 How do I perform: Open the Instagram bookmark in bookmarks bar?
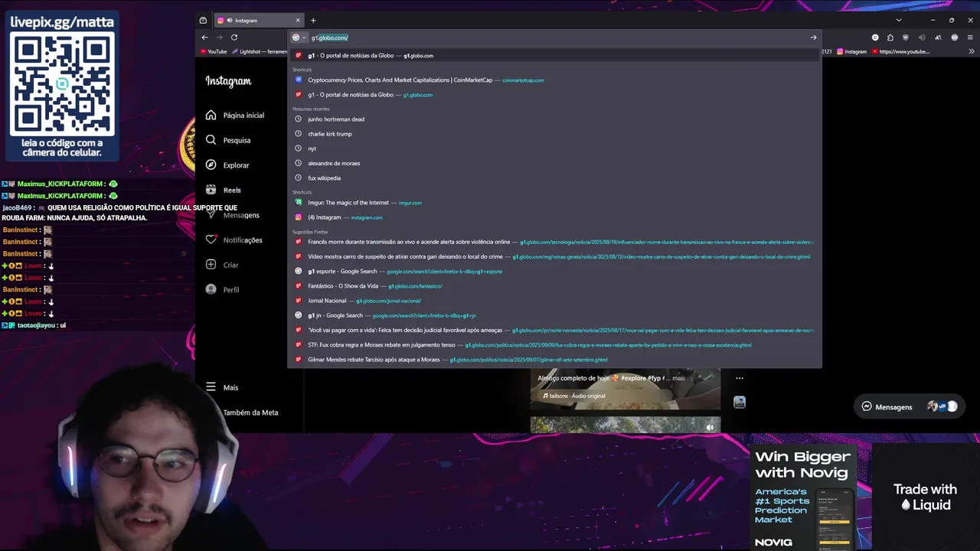pos(852,52)
